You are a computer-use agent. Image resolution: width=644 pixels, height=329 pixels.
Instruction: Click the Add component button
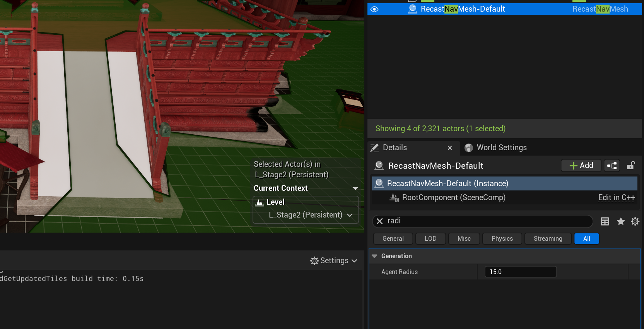(x=581, y=165)
